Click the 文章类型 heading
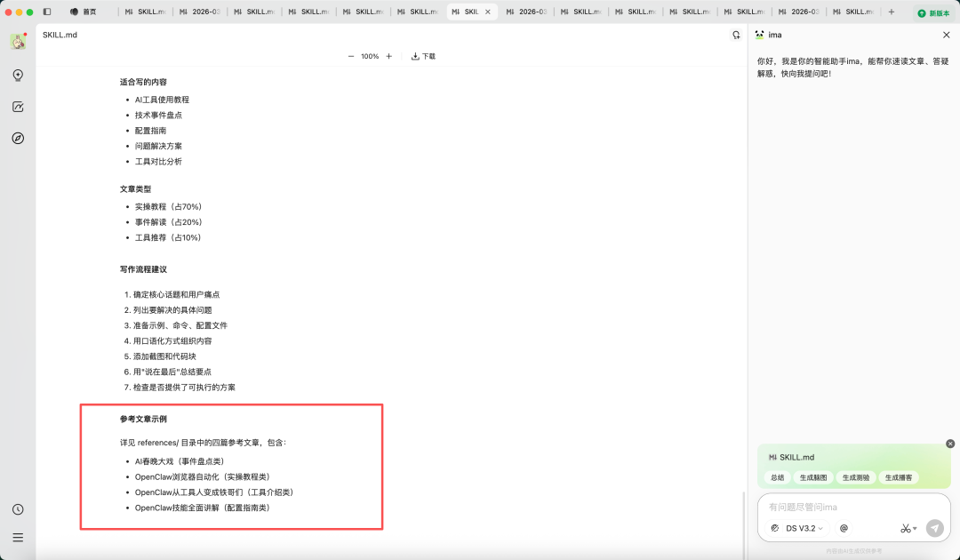This screenshot has height=560, width=960. [x=135, y=189]
